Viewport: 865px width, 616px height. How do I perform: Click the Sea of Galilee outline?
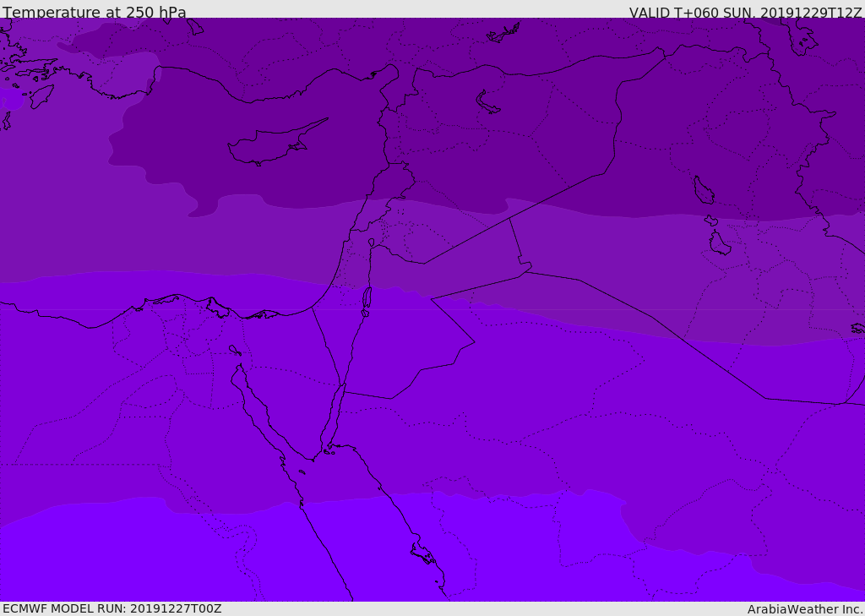[372, 243]
